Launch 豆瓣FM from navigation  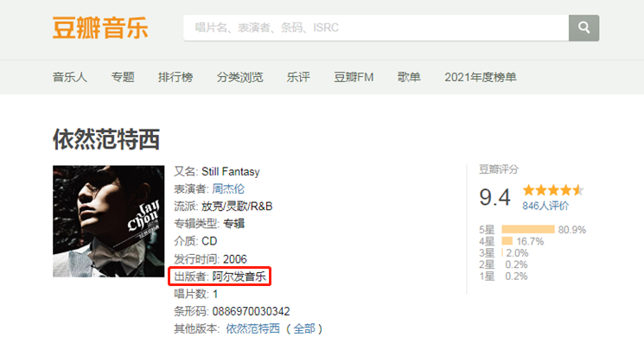[x=354, y=77]
